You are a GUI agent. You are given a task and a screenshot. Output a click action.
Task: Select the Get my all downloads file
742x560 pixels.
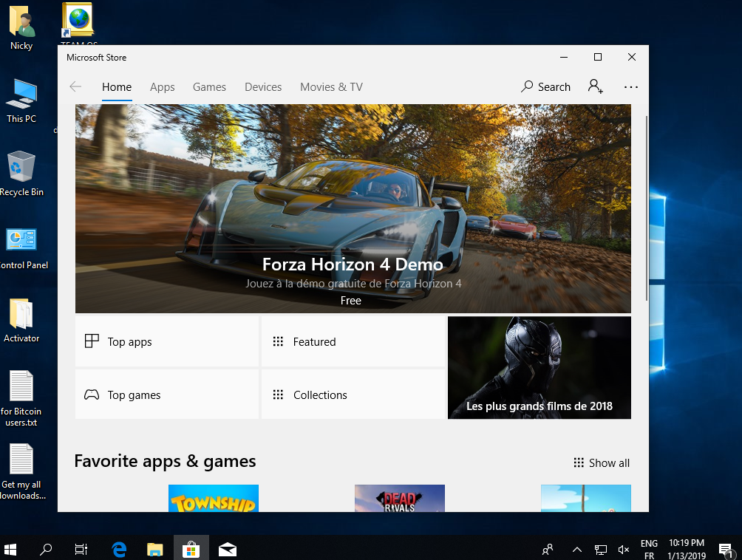point(22,471)
